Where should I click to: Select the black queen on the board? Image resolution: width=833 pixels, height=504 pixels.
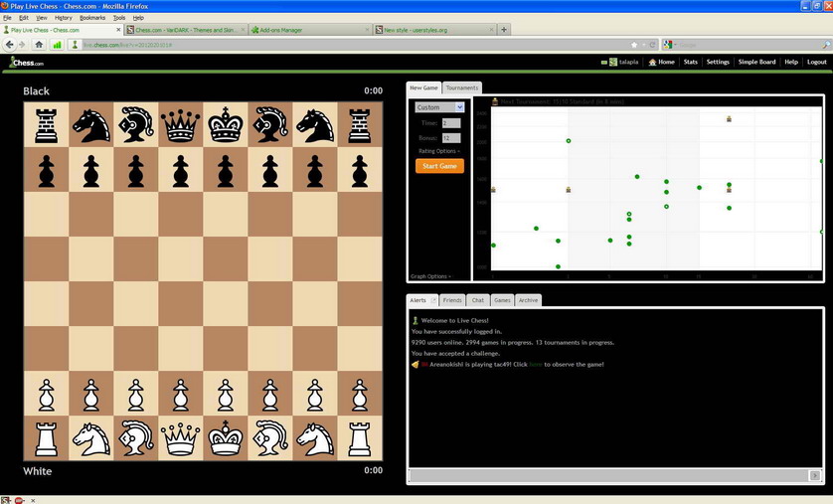181,125
